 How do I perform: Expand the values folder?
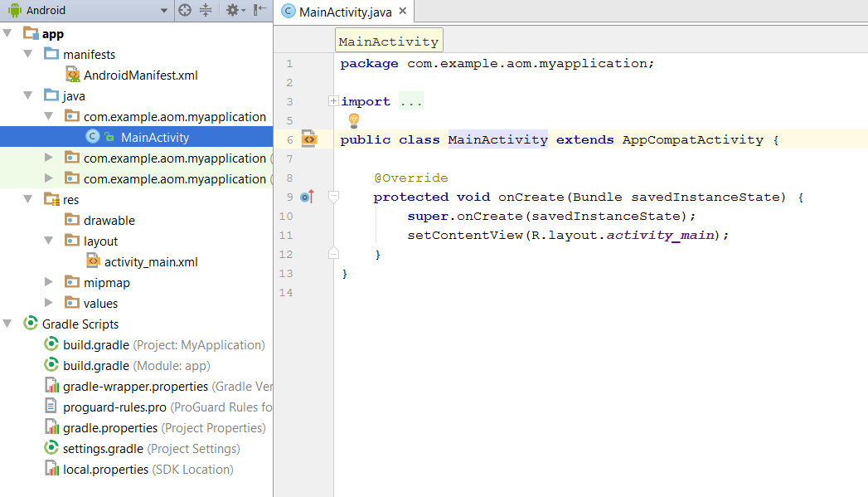49,304
